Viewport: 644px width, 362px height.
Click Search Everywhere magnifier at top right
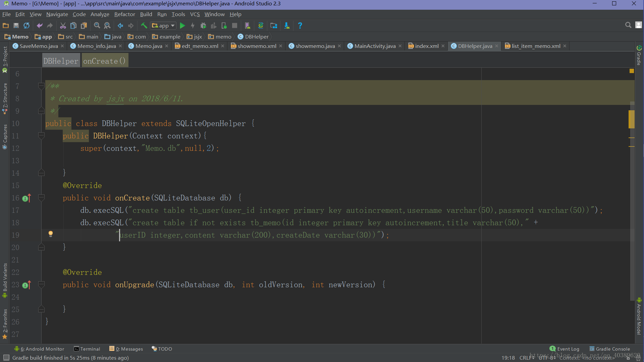[628, 25]
